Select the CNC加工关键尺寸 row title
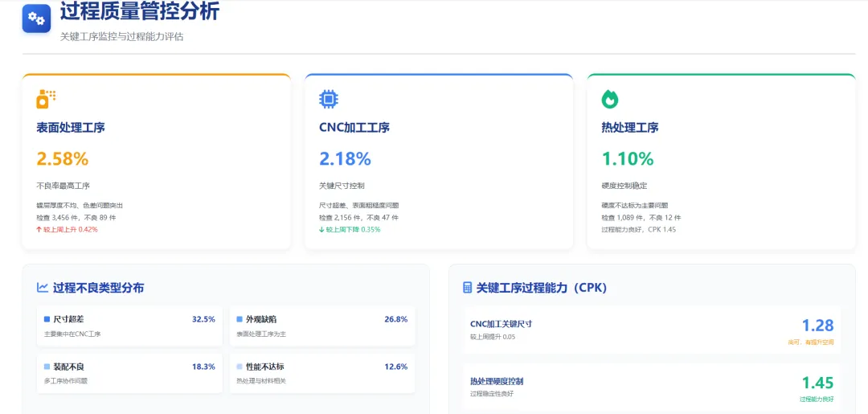The width and height of the screenshot is (868, 414). [501, 324]
